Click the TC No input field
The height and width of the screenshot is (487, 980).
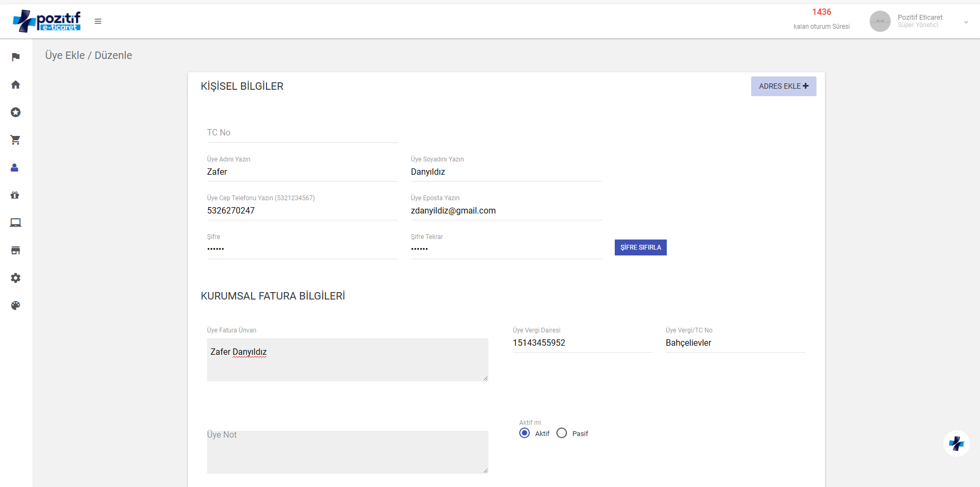pyautogui.click(x=302, y=133)
